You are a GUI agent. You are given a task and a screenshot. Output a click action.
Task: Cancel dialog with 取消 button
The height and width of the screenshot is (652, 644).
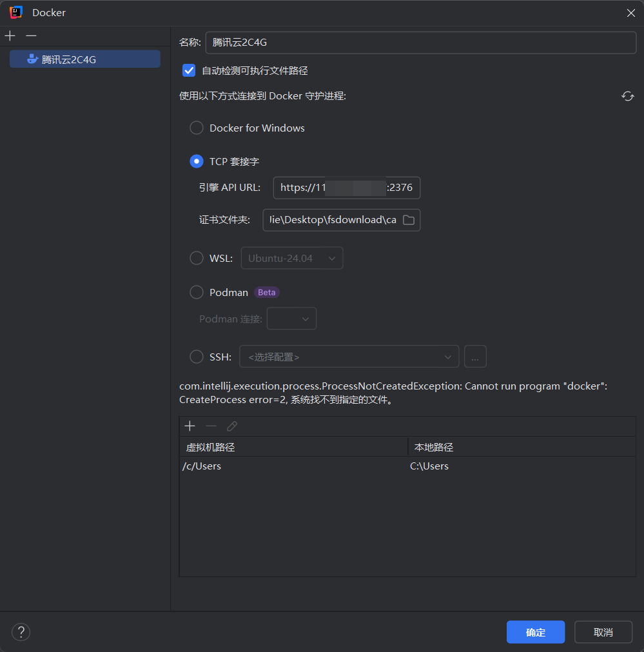coord(603,632)
